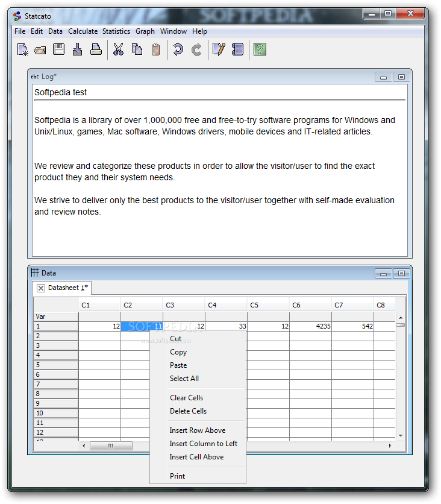Choose Copy from the context menu
Image resolution: width=441 pixels, height=504 pixels.
(x=198, y=352)
